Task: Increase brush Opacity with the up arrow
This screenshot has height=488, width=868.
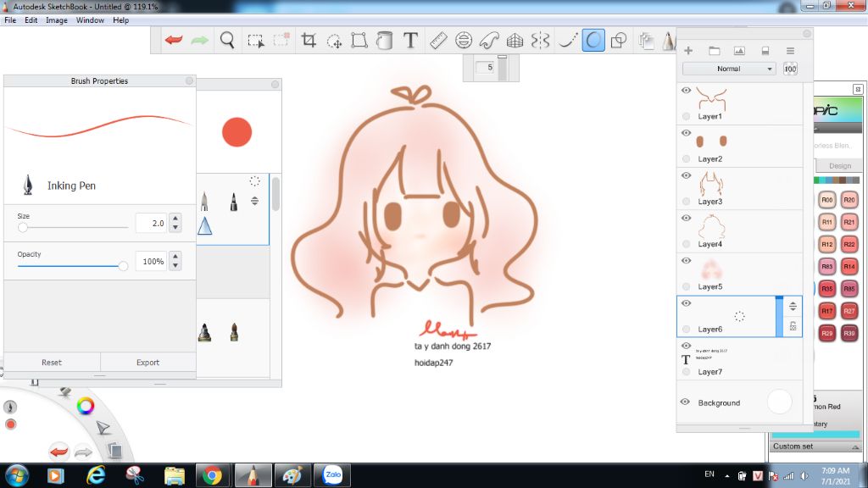Action: [175, 256]
